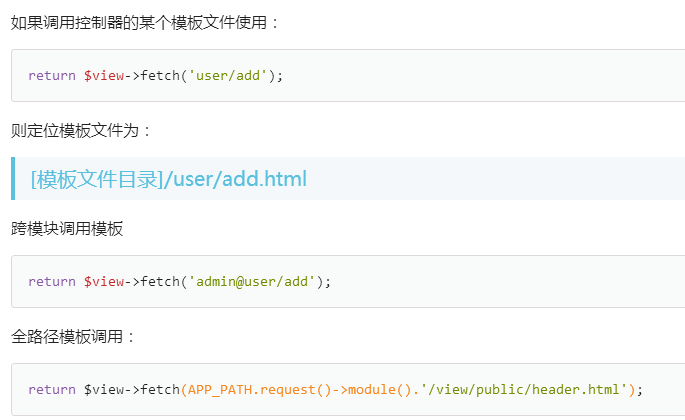Click the blue left bar of the blockquote

(x=13, y=178)
